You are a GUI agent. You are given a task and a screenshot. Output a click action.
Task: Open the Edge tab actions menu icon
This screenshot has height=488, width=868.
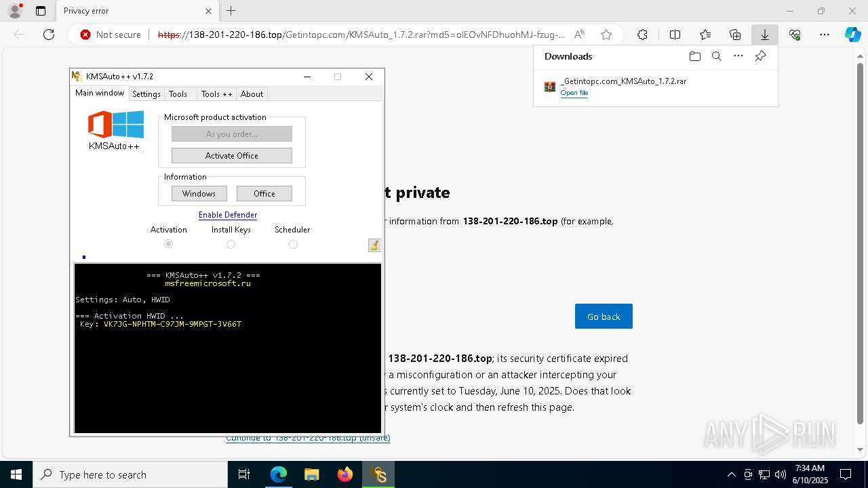pos(41,11)
